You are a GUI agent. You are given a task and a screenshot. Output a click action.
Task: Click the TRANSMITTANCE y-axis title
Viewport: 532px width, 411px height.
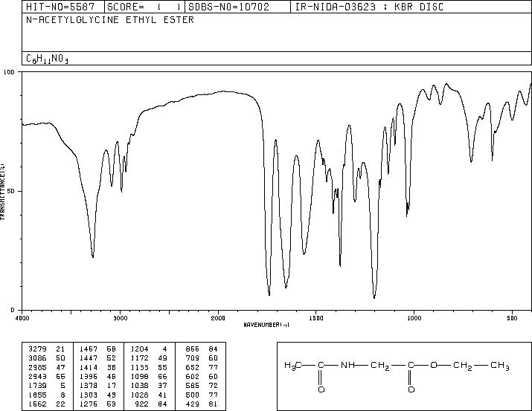pyautogui.click(x=2, y=191)
